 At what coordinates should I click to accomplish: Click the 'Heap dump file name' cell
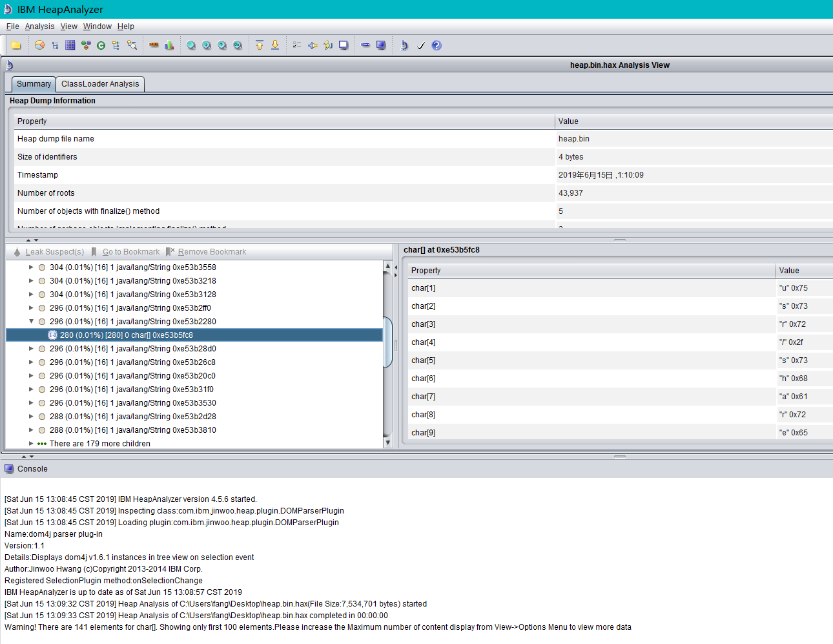click(284, 139)
